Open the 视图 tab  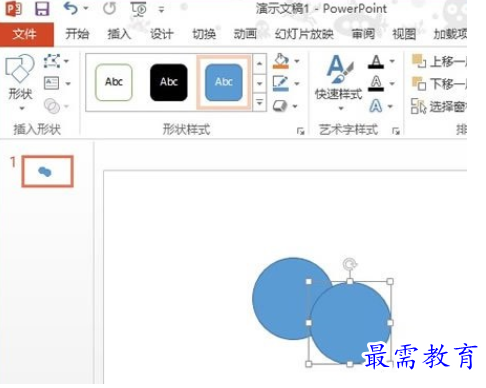(x=404, y=34)
